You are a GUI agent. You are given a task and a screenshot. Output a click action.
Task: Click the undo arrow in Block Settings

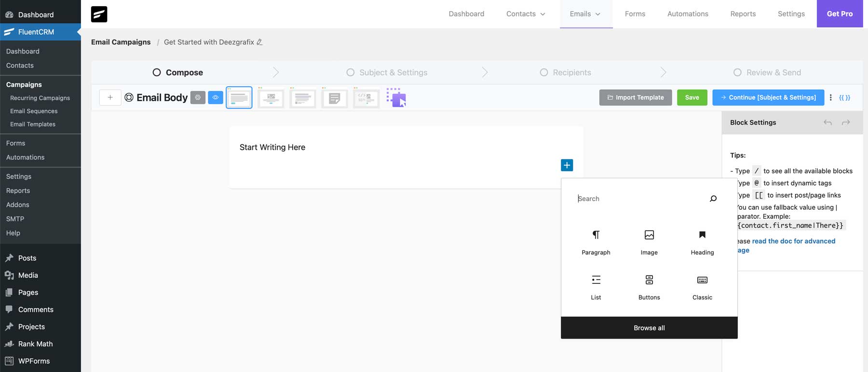(827, 122)
